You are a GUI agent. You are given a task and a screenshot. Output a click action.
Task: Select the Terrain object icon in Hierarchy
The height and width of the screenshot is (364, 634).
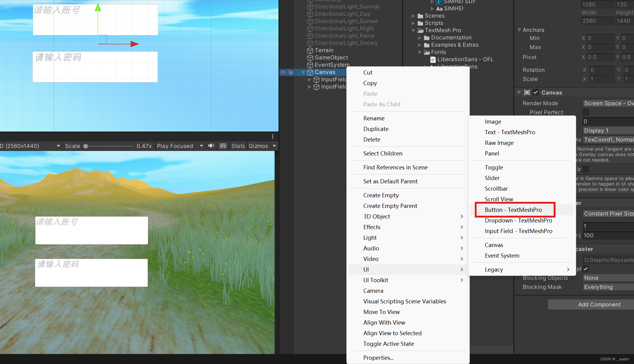(310, 51)
